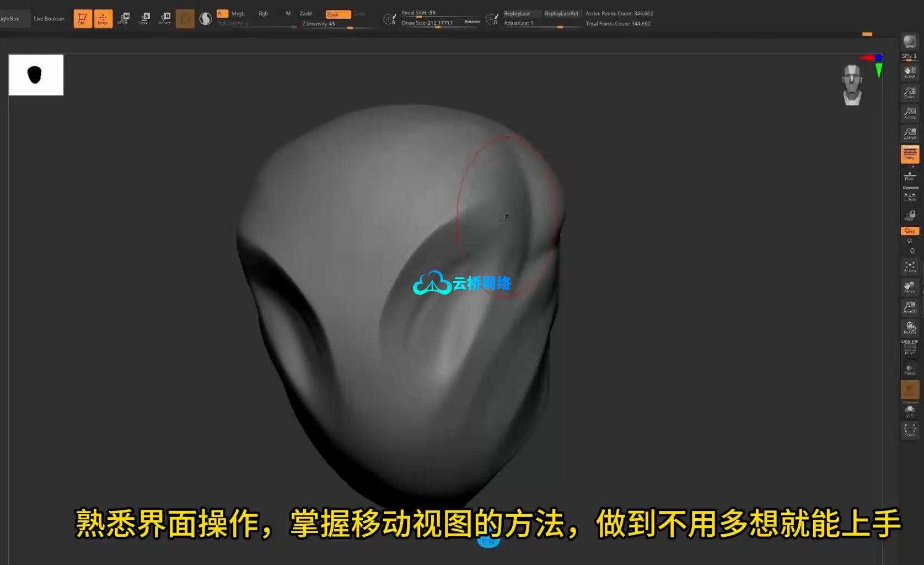The image size is (924, 565).
Task: Toggle PolyF line fill display
Action: point(910,348)
